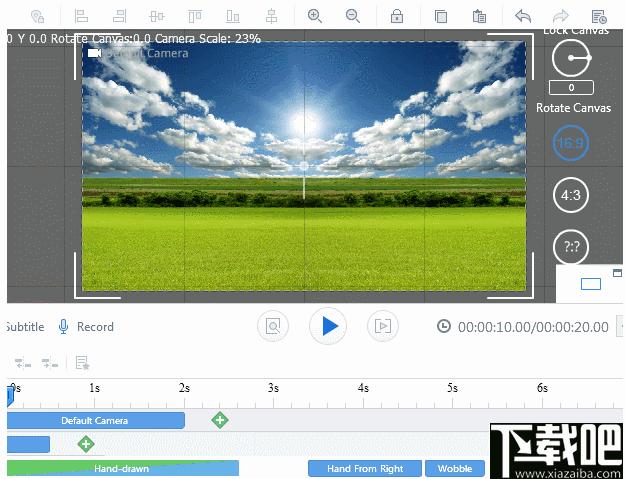Undo the last action
625x479 pixels.
(x=523, y=16)
